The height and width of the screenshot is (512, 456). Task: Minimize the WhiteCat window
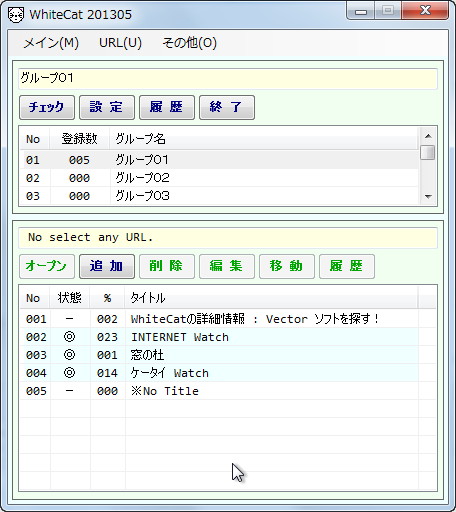click(361, 11)
